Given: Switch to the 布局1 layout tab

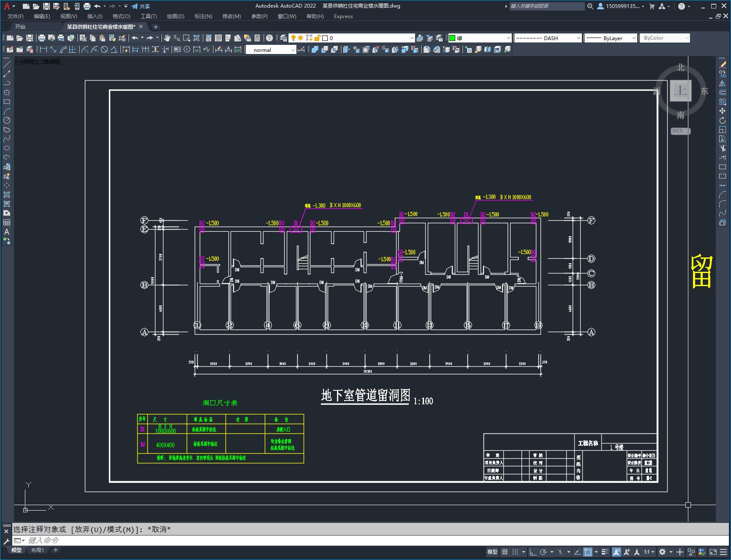Looking at the screenshot, I should [38, 550].
